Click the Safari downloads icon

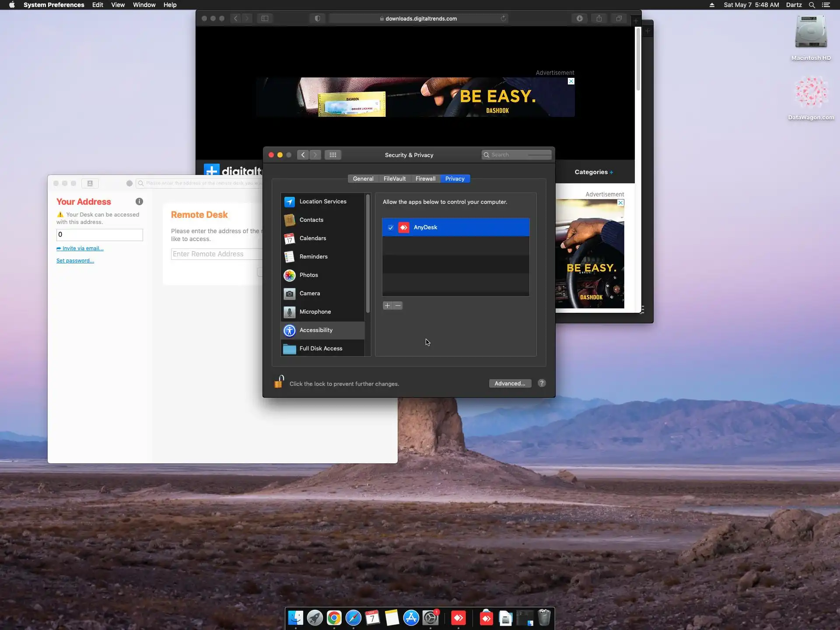(579, 18)
